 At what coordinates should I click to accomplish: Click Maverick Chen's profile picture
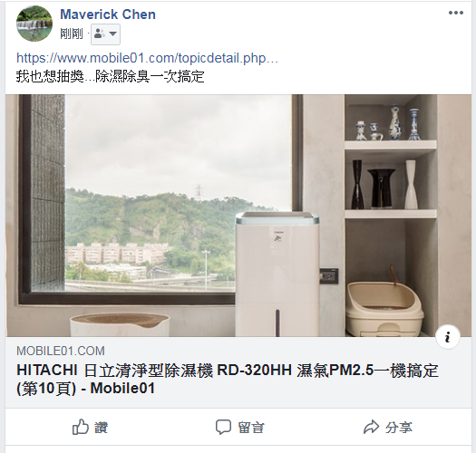pos(34,24)
